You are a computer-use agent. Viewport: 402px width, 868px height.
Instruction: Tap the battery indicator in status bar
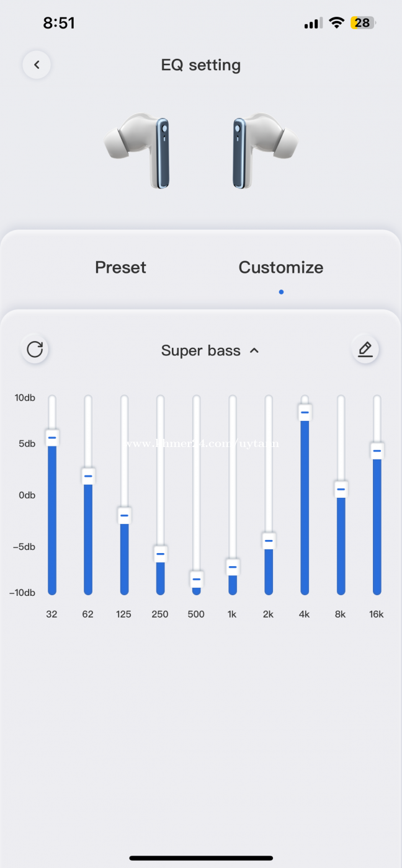(362, 24)
